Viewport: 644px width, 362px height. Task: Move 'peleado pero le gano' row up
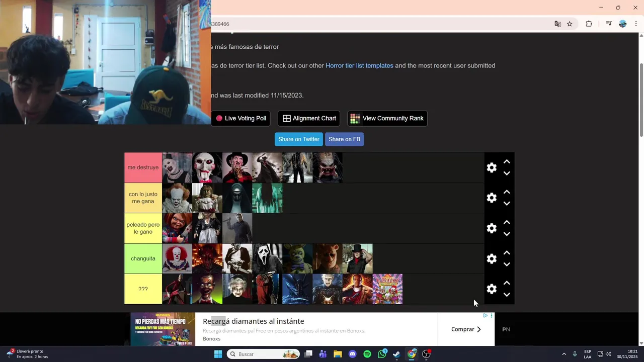[x=507, y=222]
